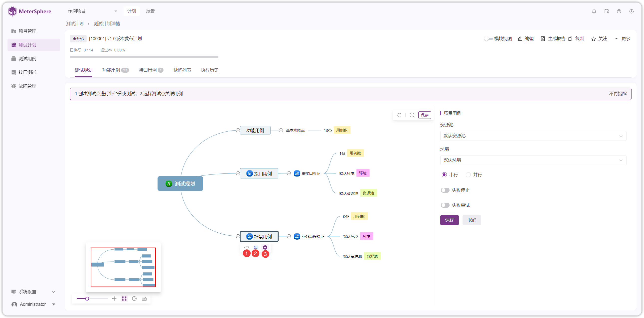Expand the 系统设置 sidebar menu
Screen dimensions: 644x318
(34, 292)
